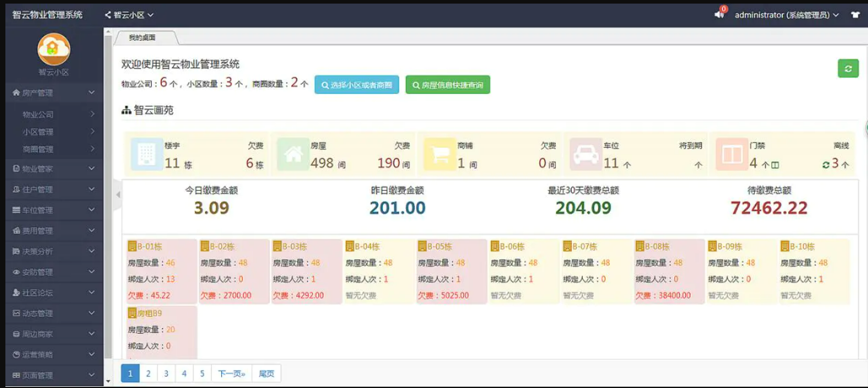Click the 欠费：2700.00 value
868x388 pixels.
click(226, 295)
